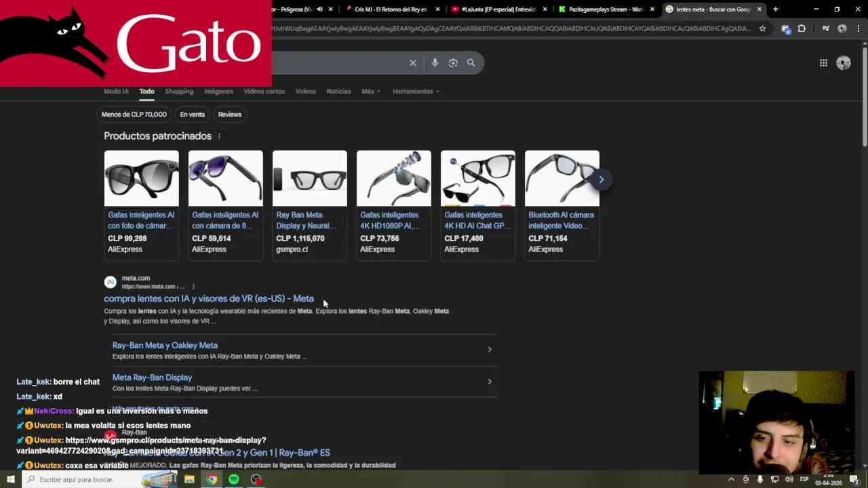Switch to Shopping tab

pyautogui.click(x=179, y=91)
